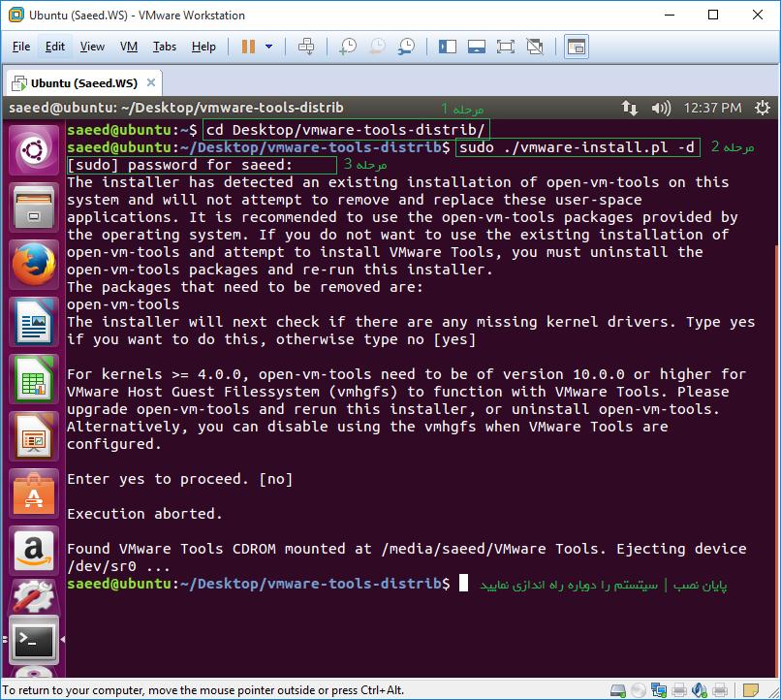Click the CD/DVD drive status bar icon
This screenshot has height=700, width=781.
coord(638,690)
